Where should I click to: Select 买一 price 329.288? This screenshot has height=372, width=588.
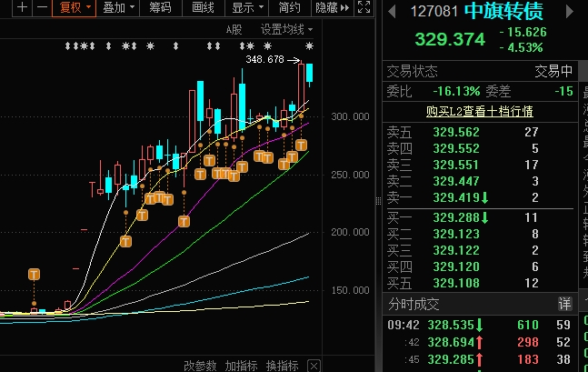point(456,217)
